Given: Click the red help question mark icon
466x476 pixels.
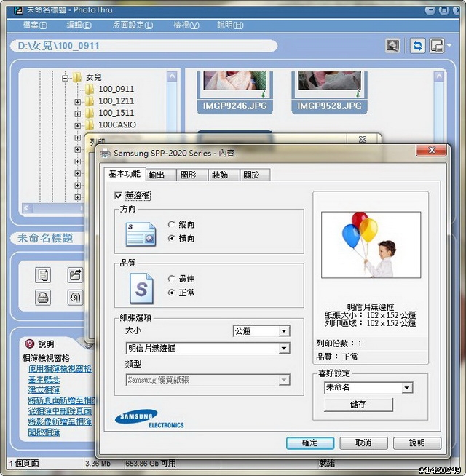Looking at the screenshot, I should pos(29,344).
